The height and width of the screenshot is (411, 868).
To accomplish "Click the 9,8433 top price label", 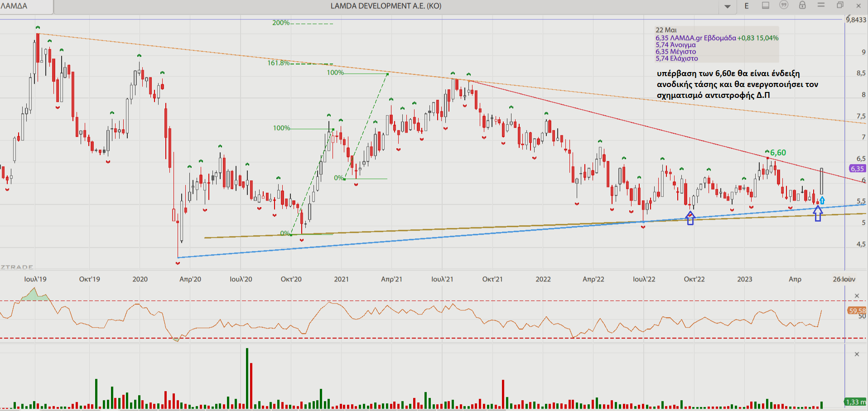I will pos(856,20).
